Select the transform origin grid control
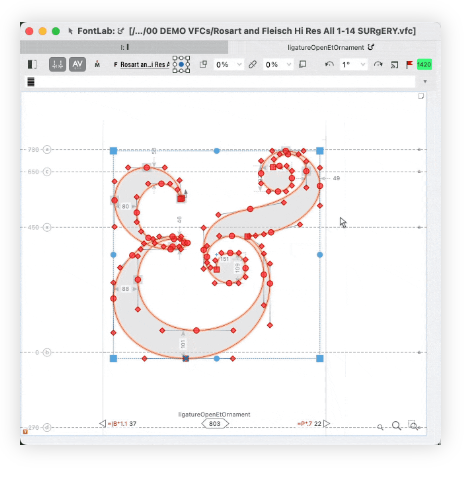476x481 pixels. pos(181,64)
